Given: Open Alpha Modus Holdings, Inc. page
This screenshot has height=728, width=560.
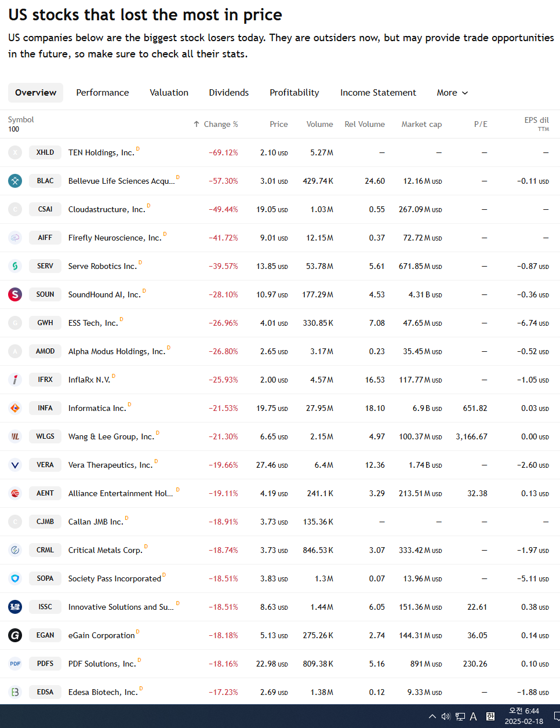Looking at the screenshot, I should pos(117,351).
